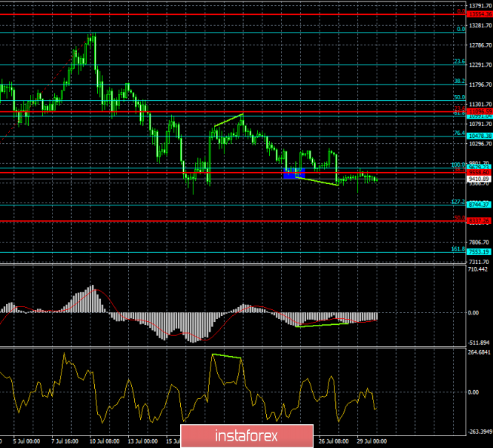Click the 12291.70 price scale label
The image size is (493, 448).
(480, 65)
